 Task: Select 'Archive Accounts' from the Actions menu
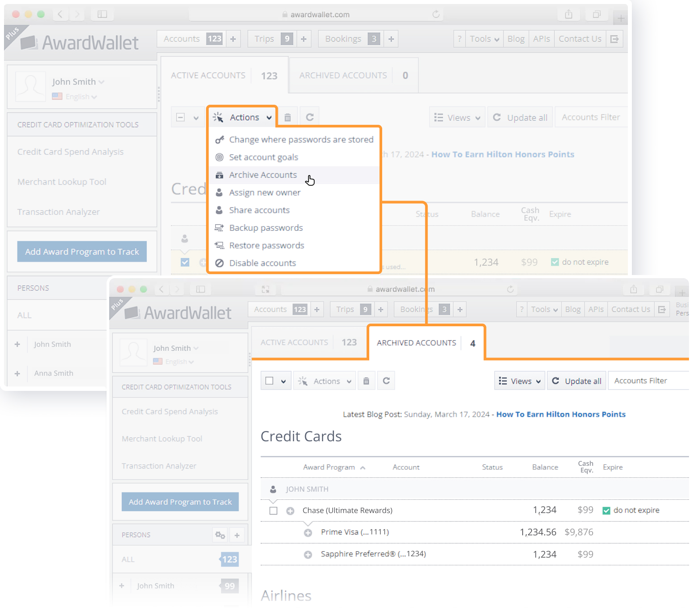pyautogui.click(x=263, y=175)
